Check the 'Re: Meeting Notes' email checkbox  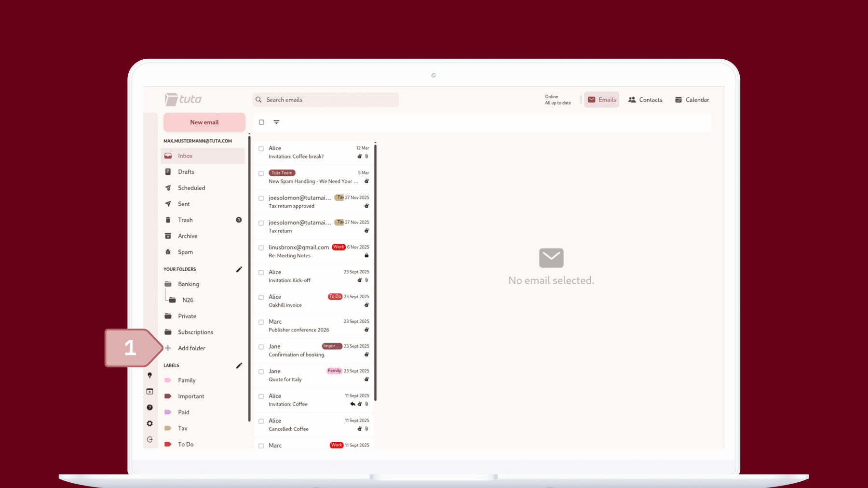click(261, 248)
